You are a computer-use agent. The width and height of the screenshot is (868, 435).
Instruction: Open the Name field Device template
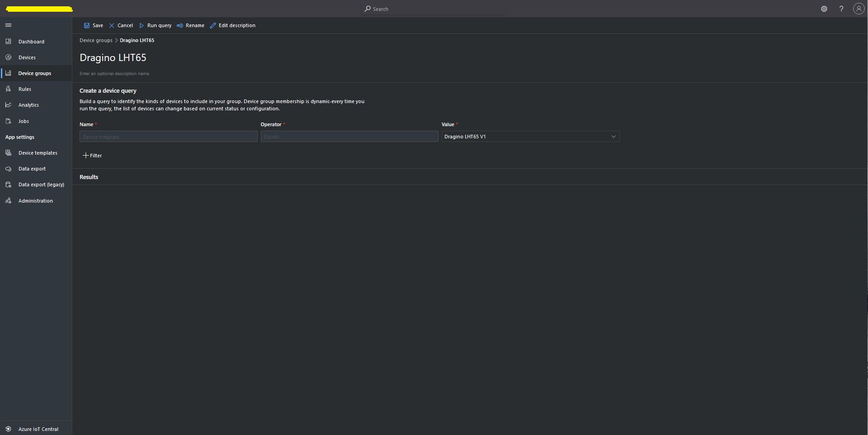tap(168, 137)
